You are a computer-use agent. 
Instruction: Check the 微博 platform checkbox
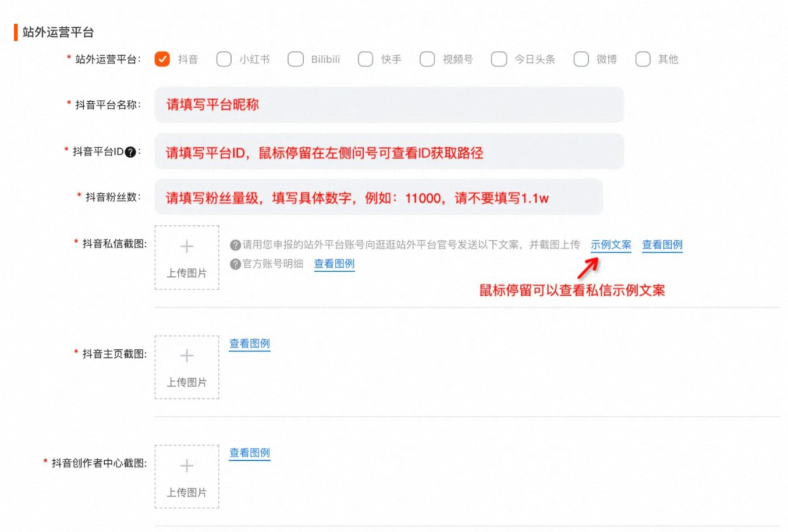581,59
